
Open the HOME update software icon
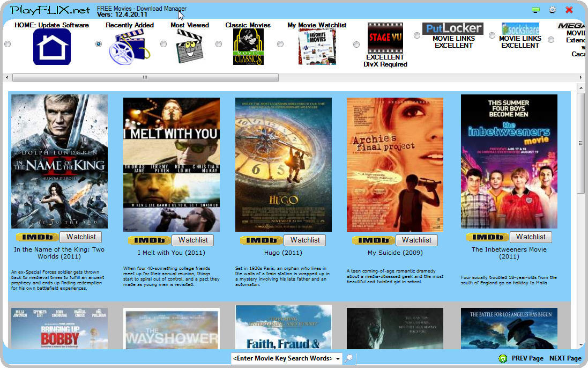click(51, 47)
